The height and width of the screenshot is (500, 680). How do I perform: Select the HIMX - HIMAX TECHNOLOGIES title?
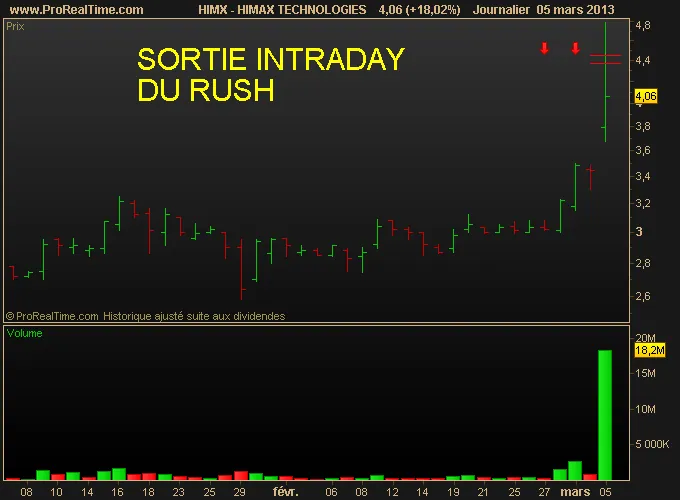point(282,10)
